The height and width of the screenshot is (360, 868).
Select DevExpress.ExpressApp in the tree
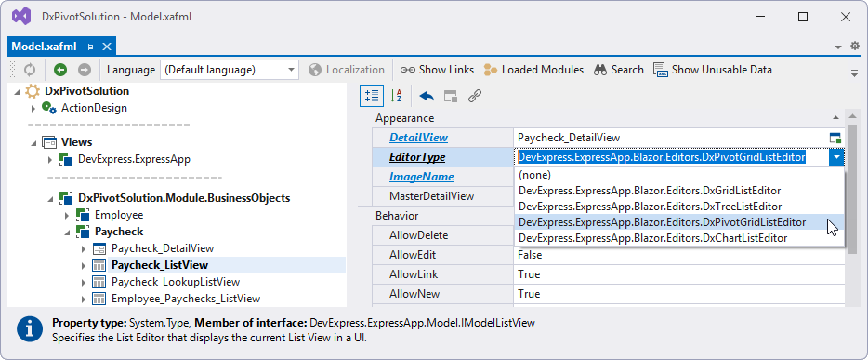tap(134, 159)
